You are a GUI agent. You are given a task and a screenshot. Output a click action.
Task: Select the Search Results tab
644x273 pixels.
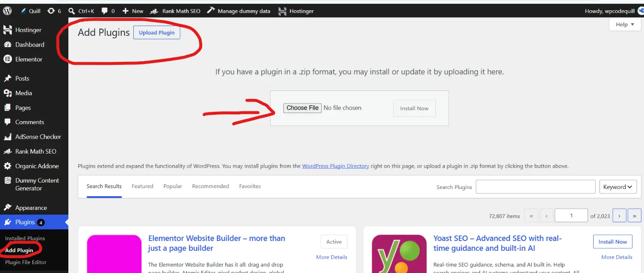point(104,186)
